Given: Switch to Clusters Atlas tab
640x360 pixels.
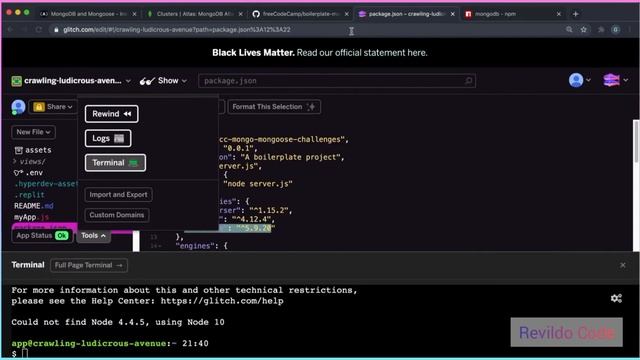Looking at the screenshot, I should [x=194, y=14].
